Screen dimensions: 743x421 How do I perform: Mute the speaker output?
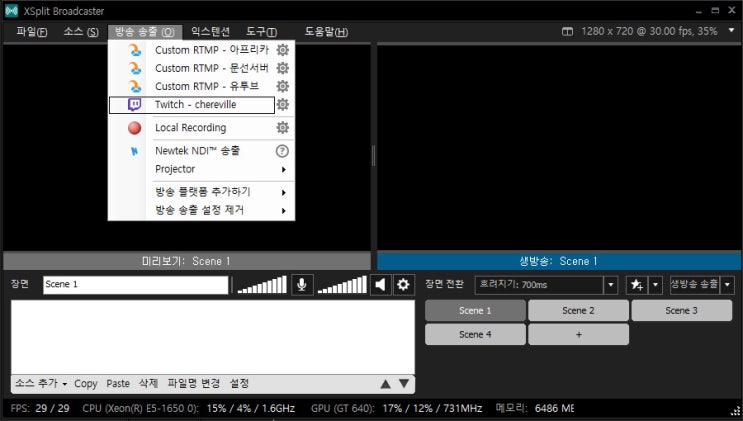point(381,284)
